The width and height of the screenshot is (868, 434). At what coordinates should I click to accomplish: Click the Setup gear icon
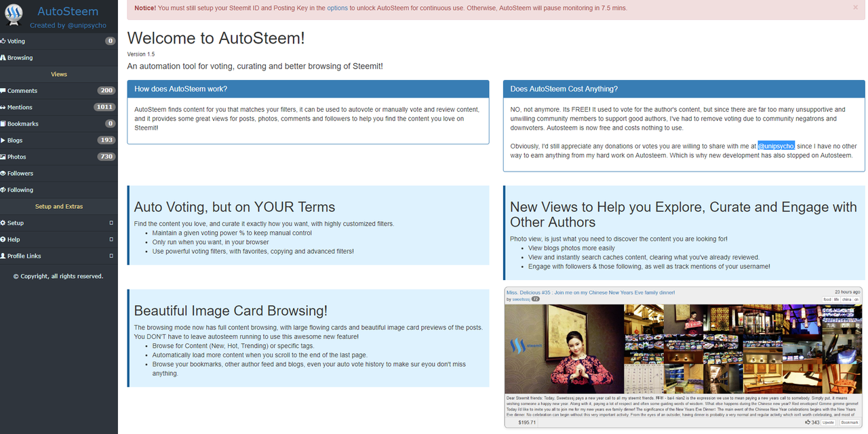(3, 223)
